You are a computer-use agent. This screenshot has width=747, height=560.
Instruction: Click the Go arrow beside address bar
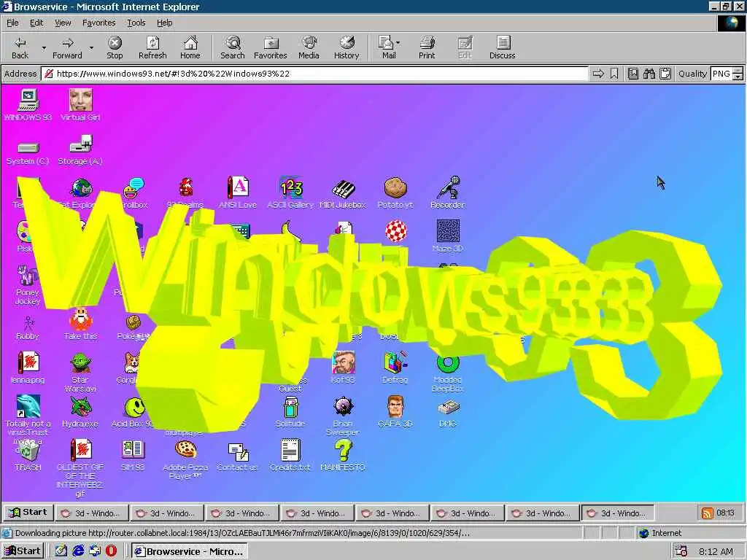click(598, 74)
